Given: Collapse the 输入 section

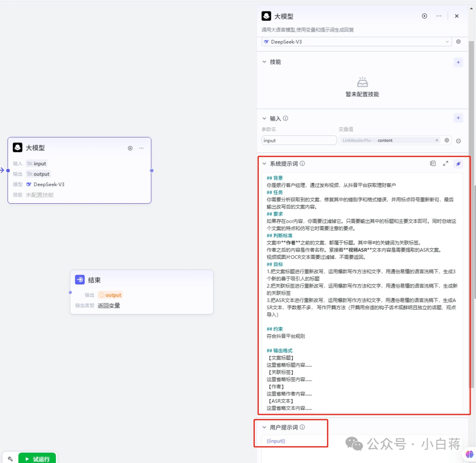Looking at the screenshot, I should [264, 119].
